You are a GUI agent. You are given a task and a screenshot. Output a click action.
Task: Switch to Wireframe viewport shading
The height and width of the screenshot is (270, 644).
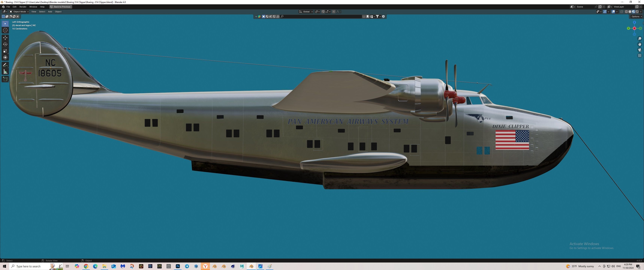coord(626,11)
